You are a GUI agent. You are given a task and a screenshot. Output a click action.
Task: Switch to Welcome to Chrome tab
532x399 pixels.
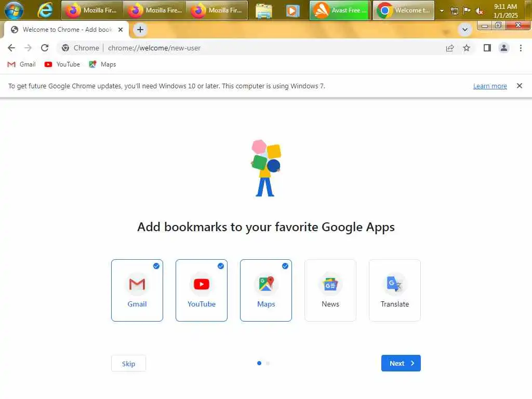[x=66, y=30]
